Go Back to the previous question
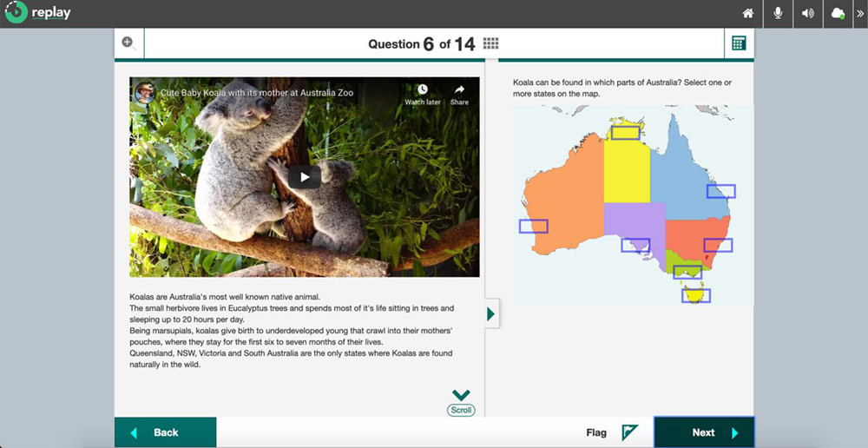The height and width of the screenshot is (448, 868). (x=166, y=432)
